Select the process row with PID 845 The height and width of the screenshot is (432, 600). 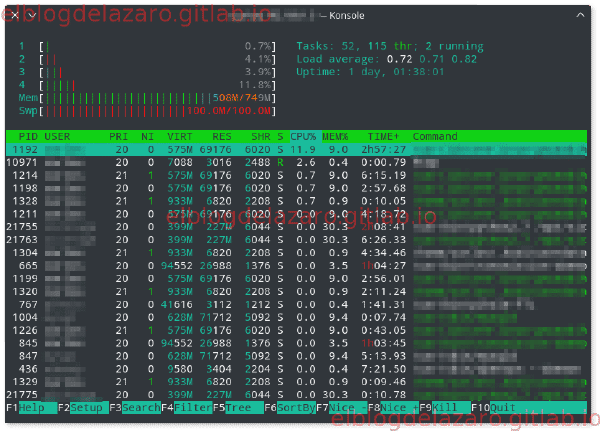tap(296, 343)
